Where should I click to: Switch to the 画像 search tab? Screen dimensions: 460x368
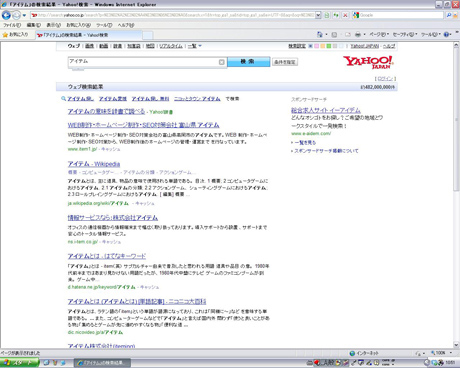[89, 46]
